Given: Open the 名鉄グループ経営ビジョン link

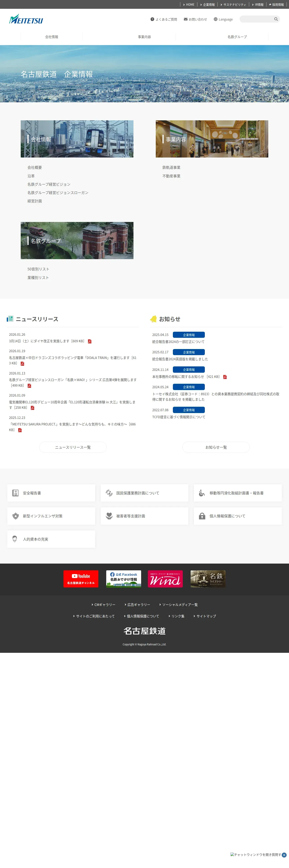Looking at the screenshot, I should [x=49, y=184].
